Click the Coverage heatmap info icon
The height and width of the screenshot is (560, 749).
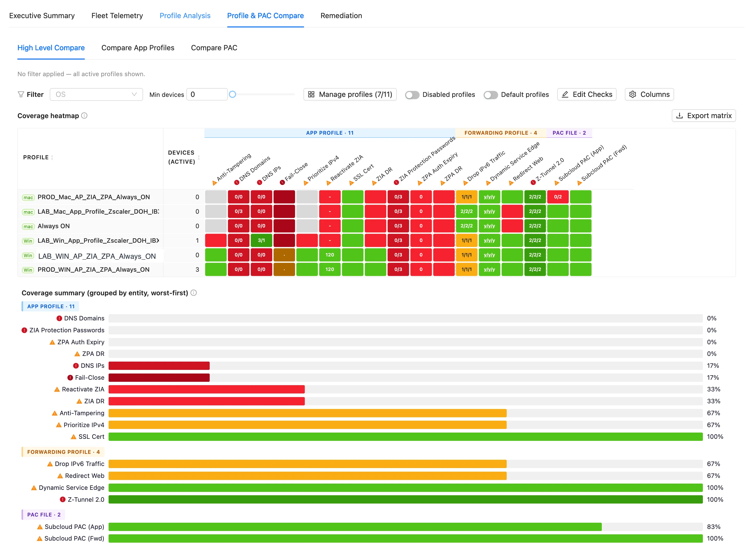click(84, 116)
